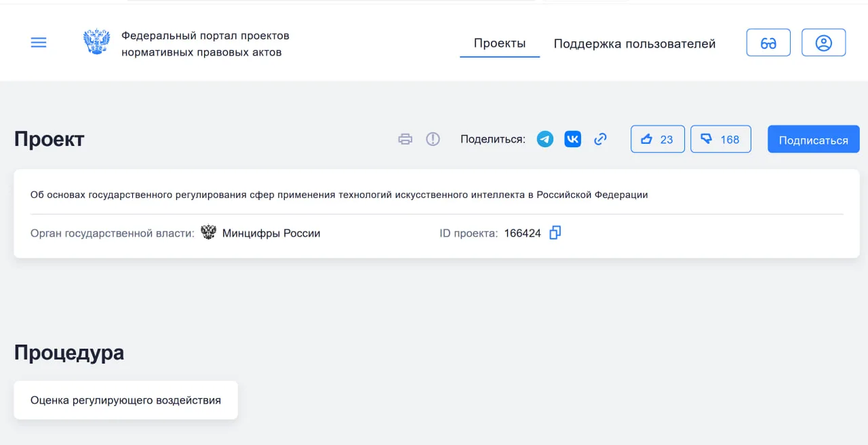
Task: Copy the project link via chain icon
Action: point(600,139)
